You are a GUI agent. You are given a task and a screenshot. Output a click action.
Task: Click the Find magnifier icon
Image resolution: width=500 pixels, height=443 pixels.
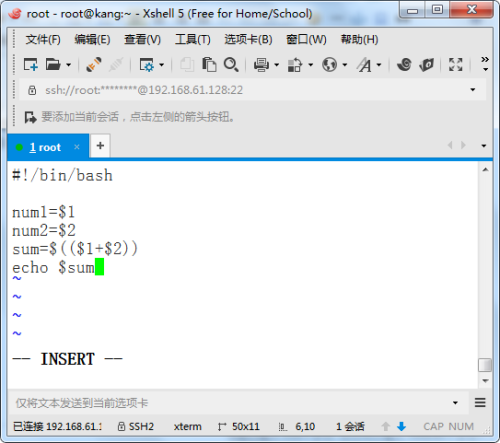231,64
